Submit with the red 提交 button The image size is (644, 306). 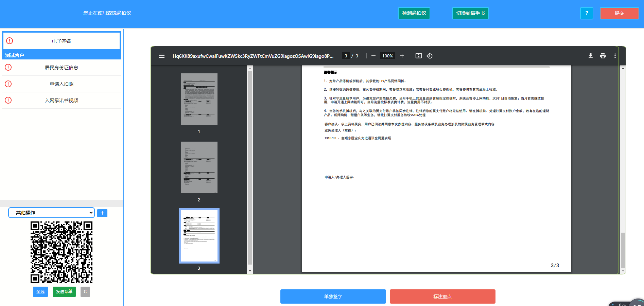(x=619, y=13)
